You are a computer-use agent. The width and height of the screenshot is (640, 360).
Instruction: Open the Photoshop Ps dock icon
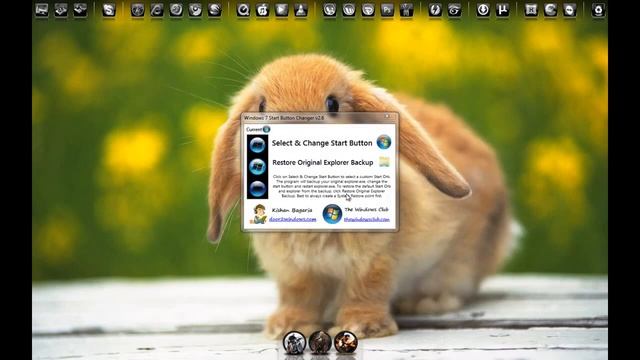pyautogui.click(x=387, y=10)
